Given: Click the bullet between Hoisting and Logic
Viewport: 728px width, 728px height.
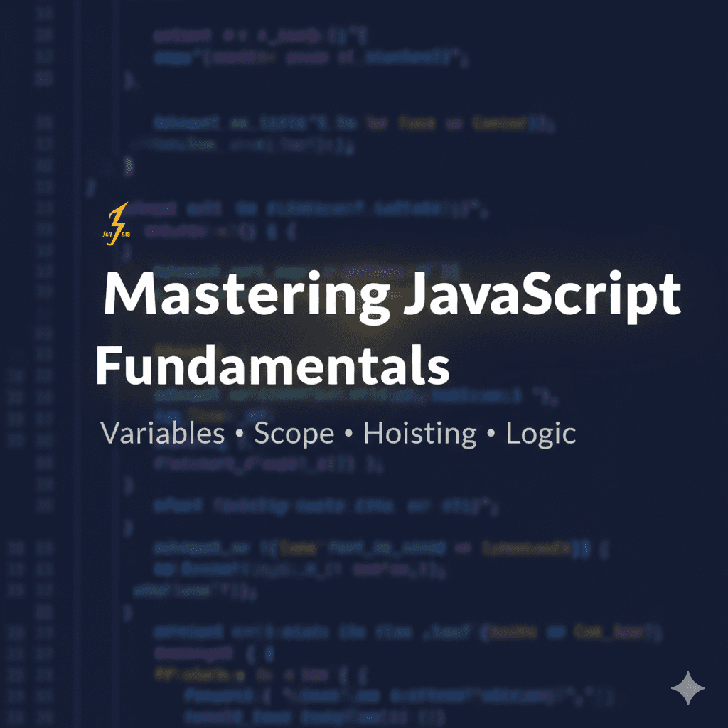Looking at the screenshot, I should 491,434.
